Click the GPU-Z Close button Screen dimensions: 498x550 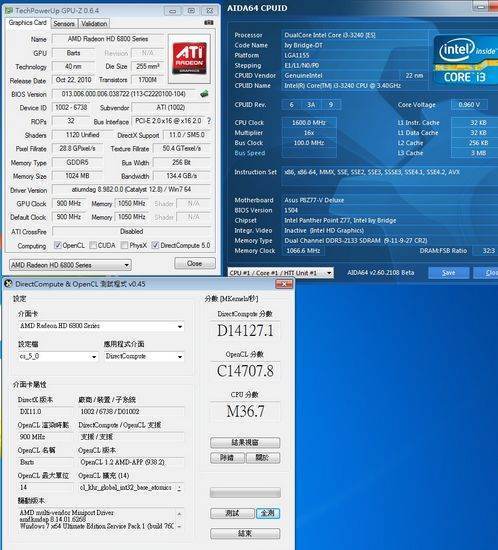coord(195,263)
